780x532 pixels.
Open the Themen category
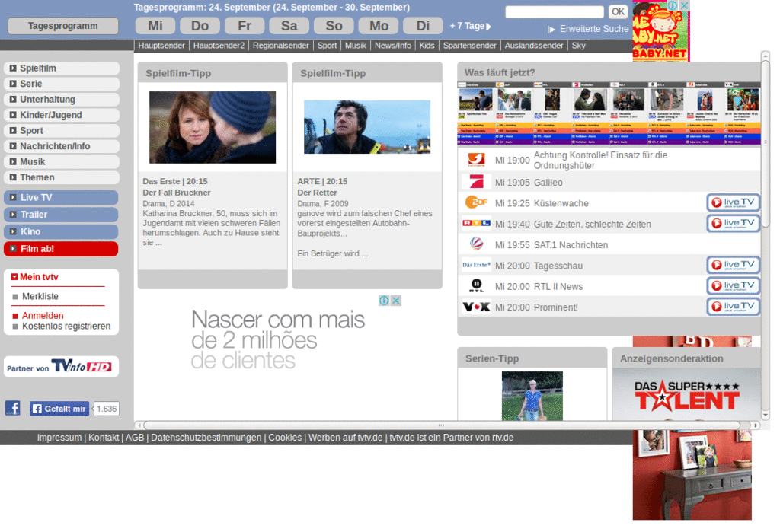[x=61, y=177]
